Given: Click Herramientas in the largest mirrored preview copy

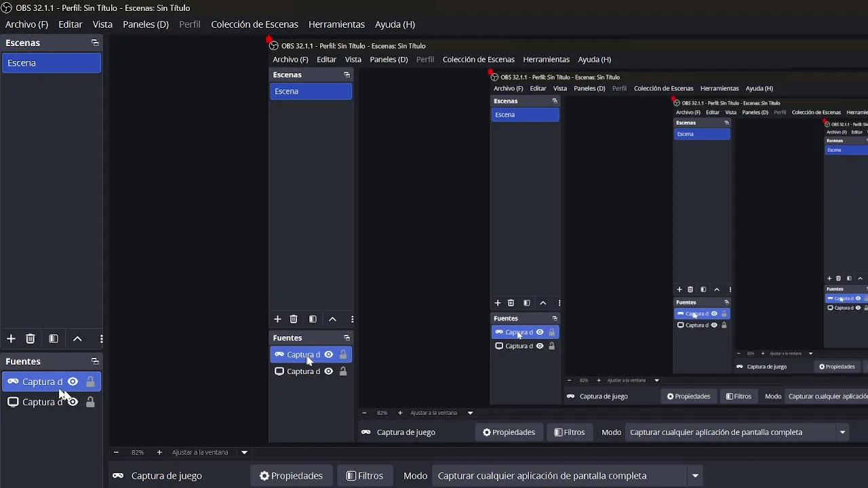Looking at the screenshot, I should [x=546, y=60].
